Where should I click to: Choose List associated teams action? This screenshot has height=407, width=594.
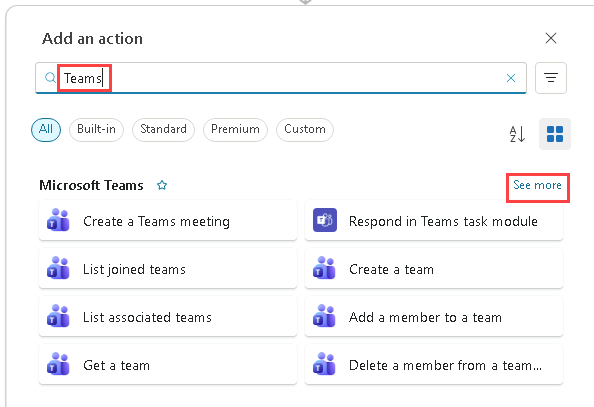tap(168, 316)
